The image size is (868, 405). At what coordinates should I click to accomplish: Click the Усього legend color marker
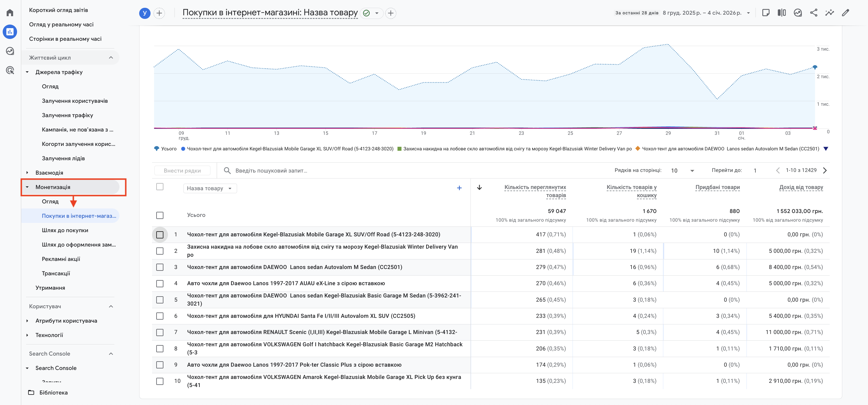pyautogui.click(x=156, y=149)
